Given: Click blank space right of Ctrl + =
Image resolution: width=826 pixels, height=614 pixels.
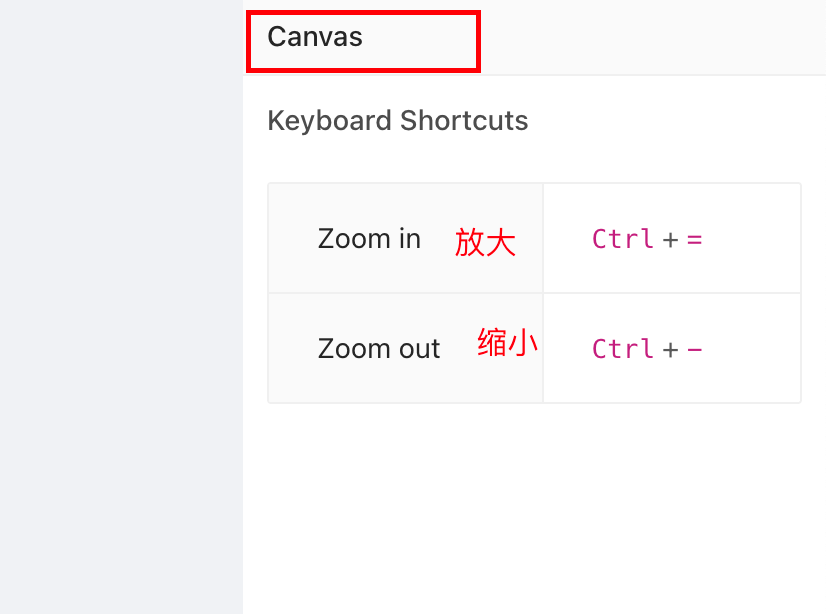Looking at the screenshot, I should 752,239.
